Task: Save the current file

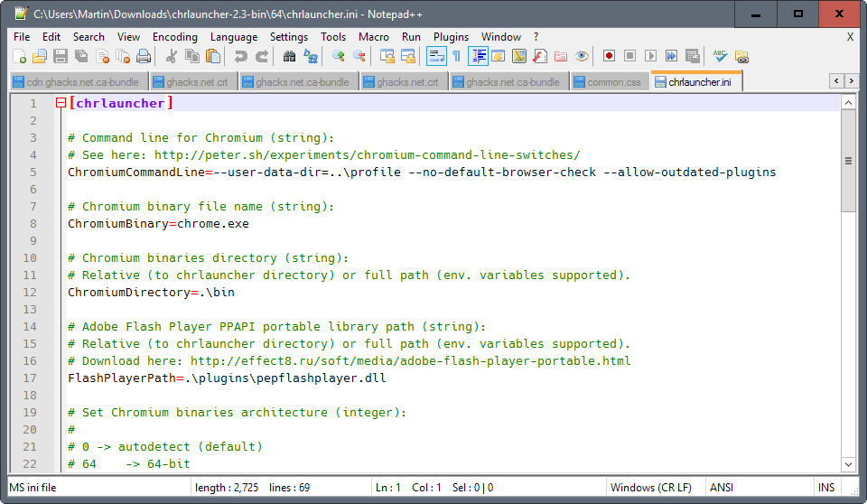Action: pos(61,56)
